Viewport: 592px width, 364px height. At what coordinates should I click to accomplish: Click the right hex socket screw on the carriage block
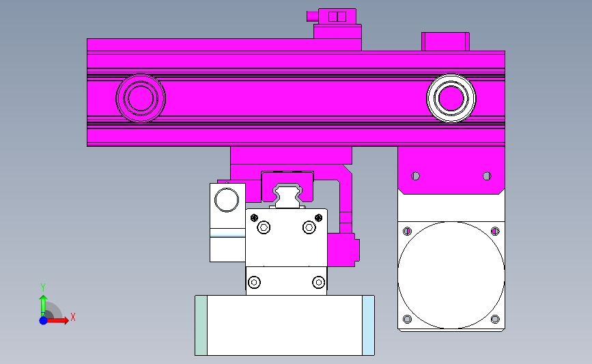[x=309, y=227]
